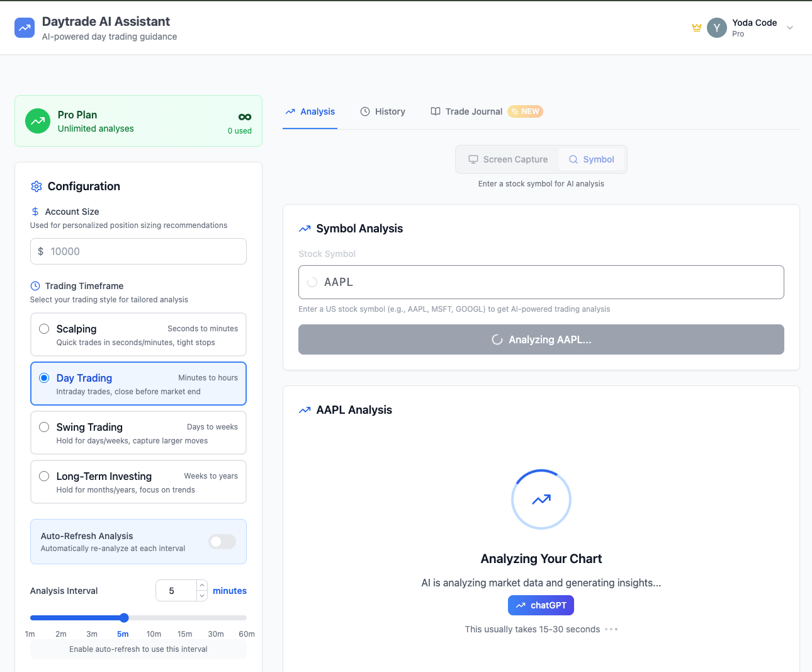The height and width of the screenshot is (672, 812).
Task: Click the chatGPT button in AAPL Analysis
Action: (x=541, y=605)
